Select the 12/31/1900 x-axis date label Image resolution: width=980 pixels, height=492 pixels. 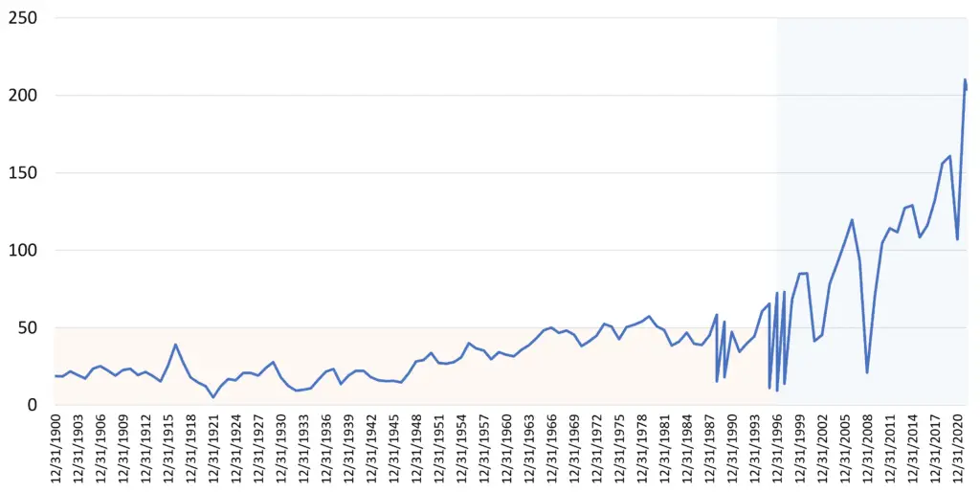pyautogui.click(x=55, y=448)
